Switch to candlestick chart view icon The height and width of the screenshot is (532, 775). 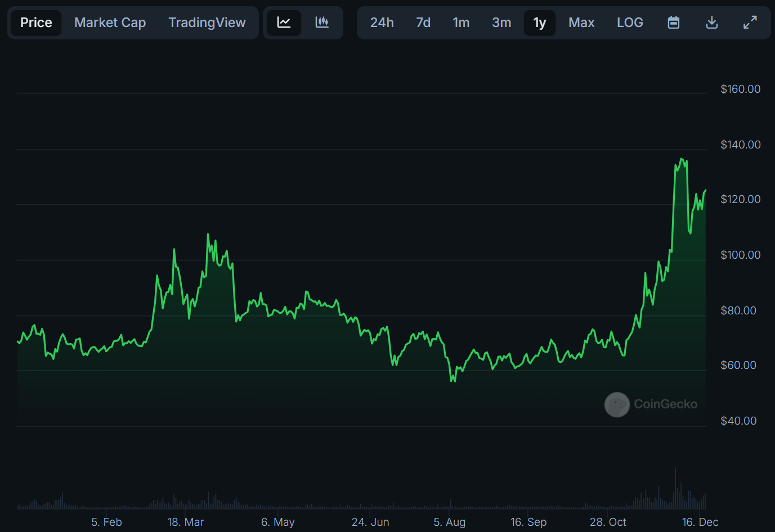[322, 22]
